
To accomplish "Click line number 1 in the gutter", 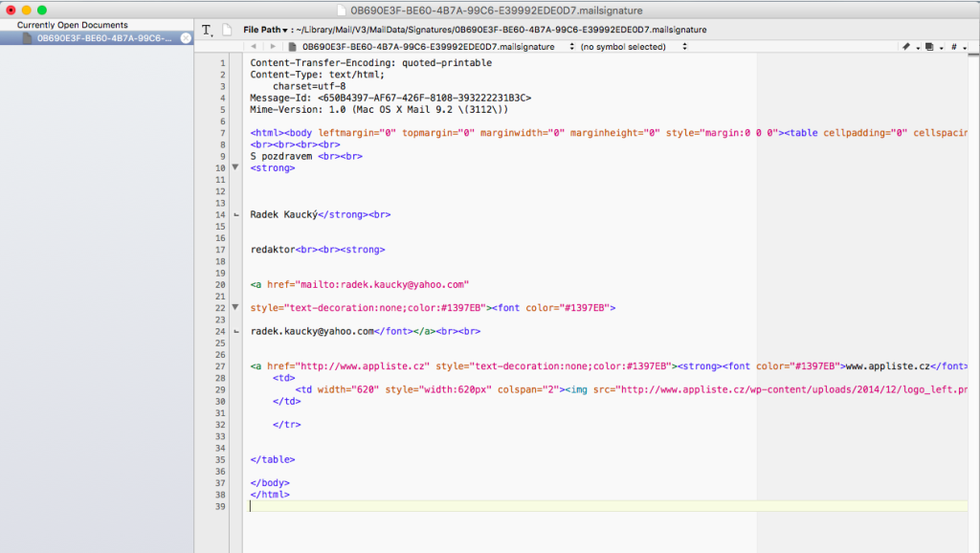I will coord(222,63).
